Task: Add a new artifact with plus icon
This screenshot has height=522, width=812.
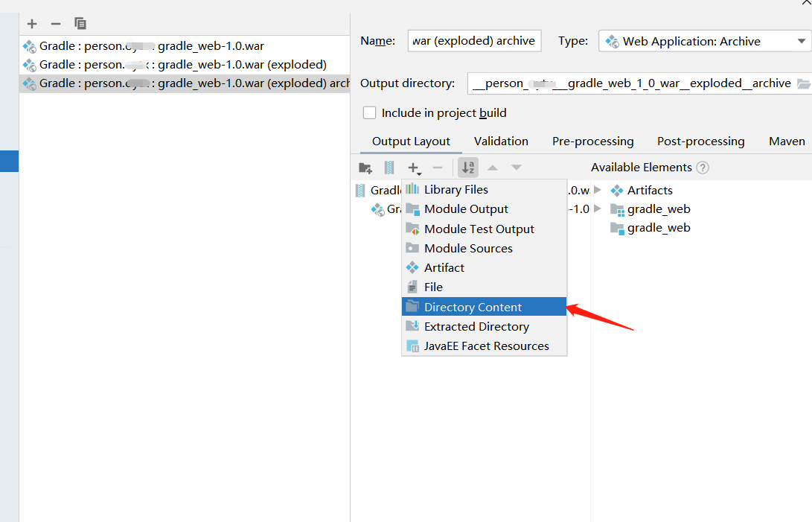Action: [32, 24]
